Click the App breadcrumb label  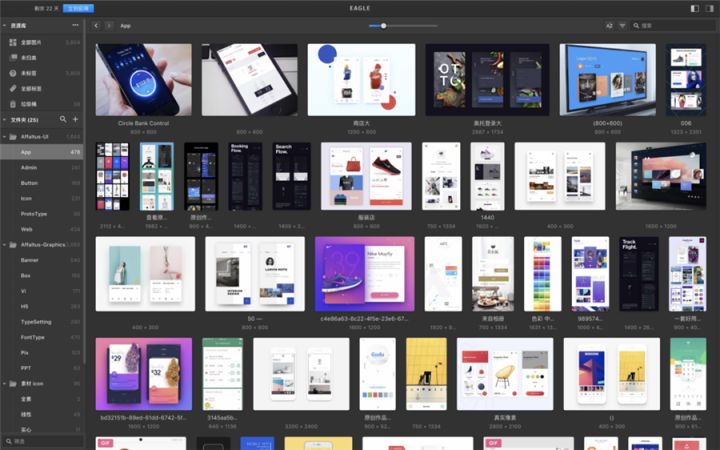coord(125,26)
